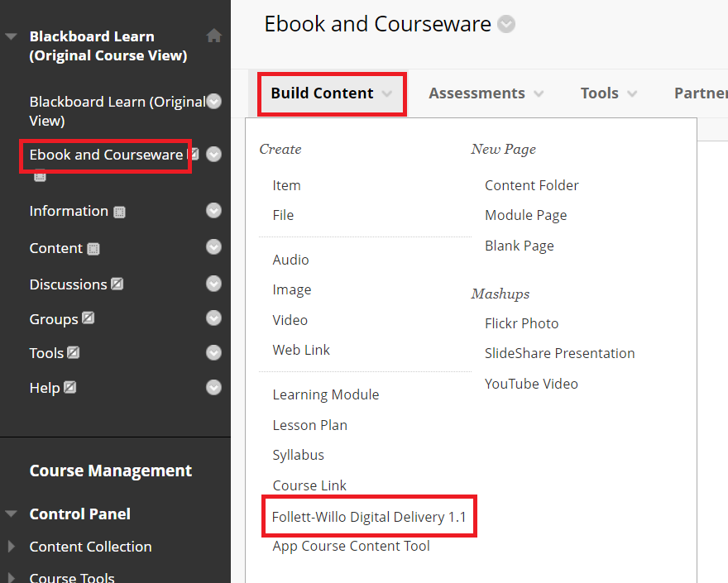Open the Assessments menu

click(x=477, y=93)
